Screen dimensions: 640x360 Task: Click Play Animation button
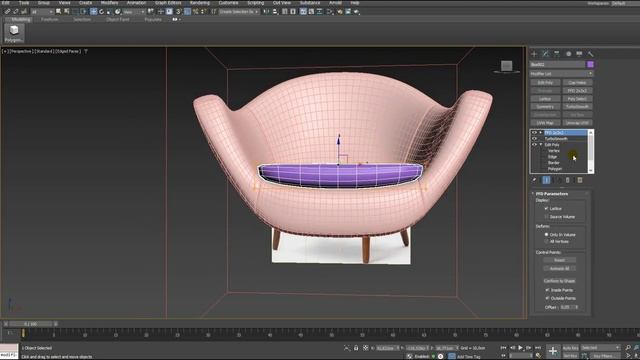click(x=520, y=348)
